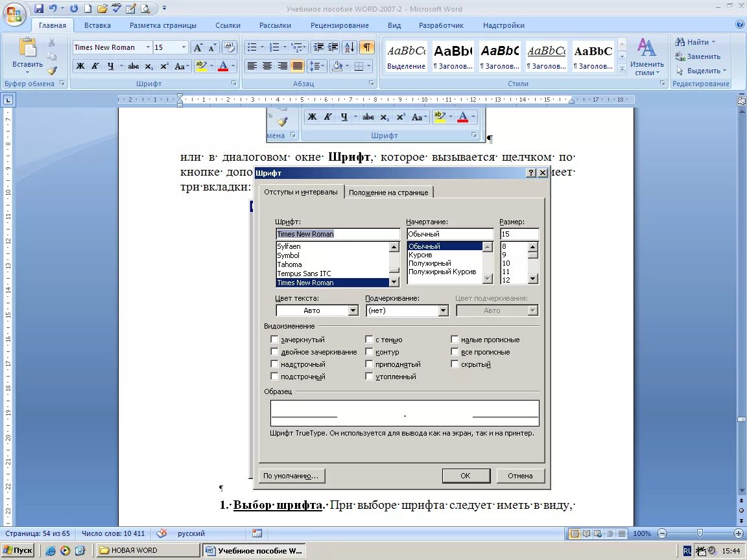The height and width of the screenshot is (560, 747).
Task: Check the с тенью checkbox
Action: (369, 340)
